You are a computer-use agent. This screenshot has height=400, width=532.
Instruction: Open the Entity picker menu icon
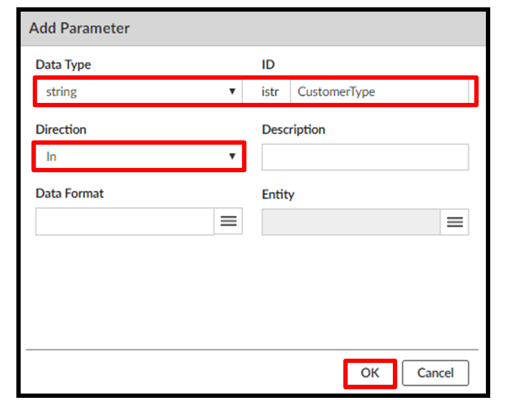tap(454, 222)
